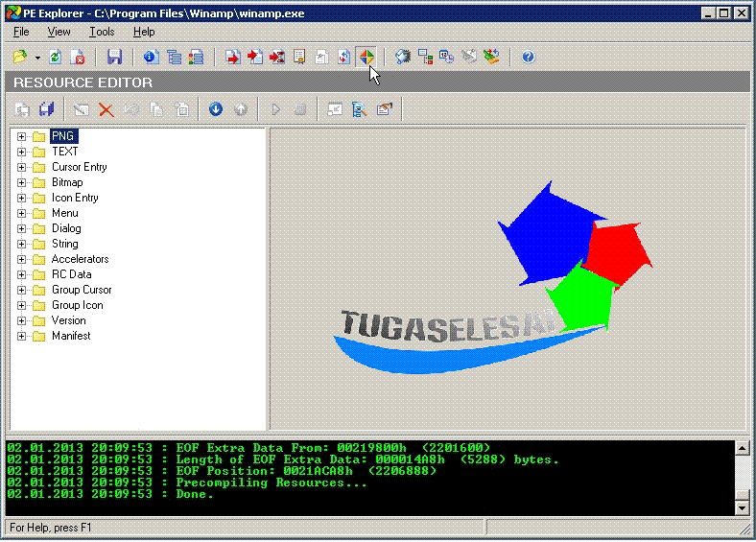Click the resource properties pencil icon
Viewport: 756px width, 542px height.
click(385, 110)
